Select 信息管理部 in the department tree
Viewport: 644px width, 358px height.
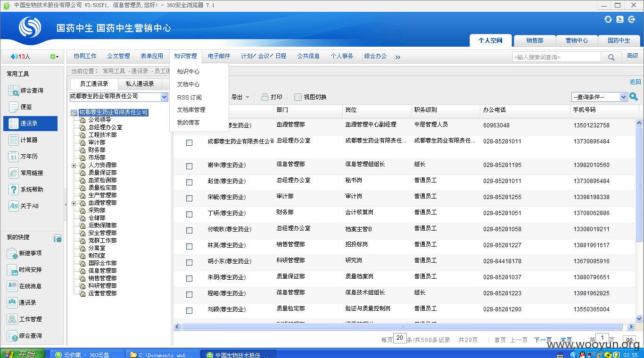pyautogui.click(x=102, y=271)
